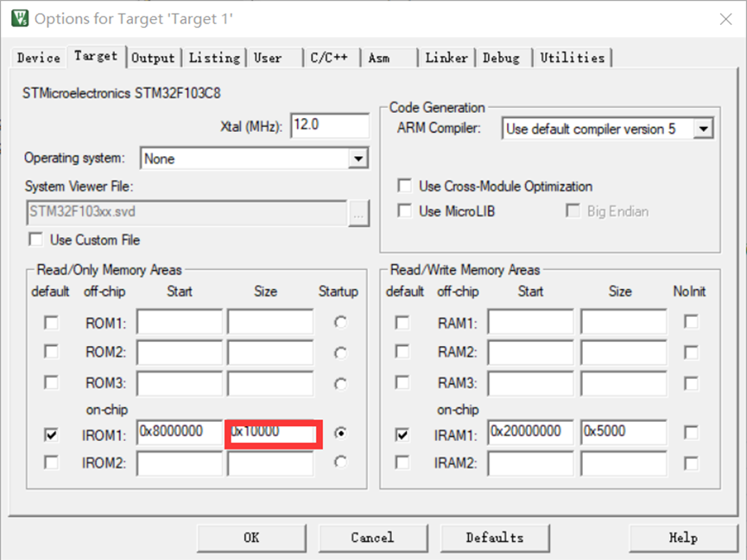Open the User tab
The height and width of the screenshot is (560, 747).
point(275,58)
